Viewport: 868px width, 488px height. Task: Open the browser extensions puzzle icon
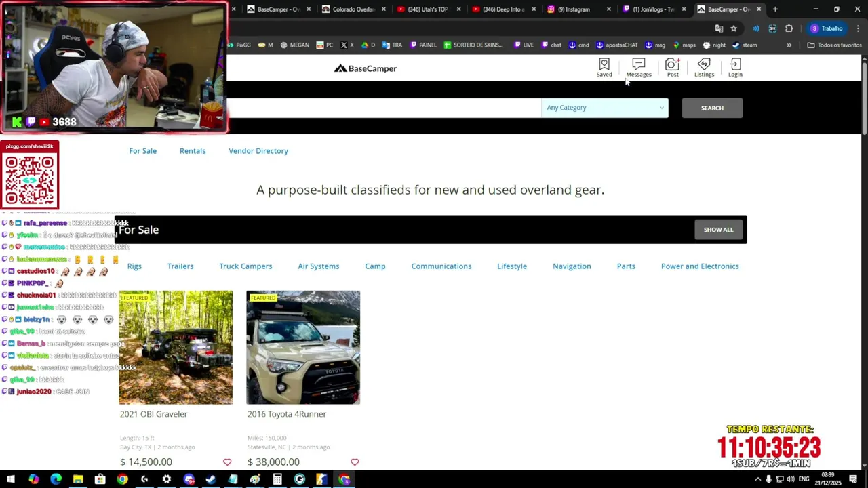(x=789, y=28)
